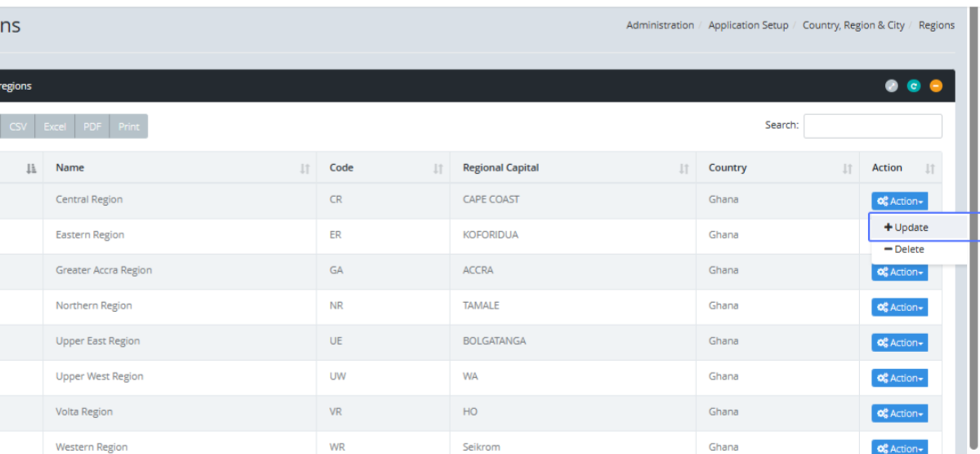Screen dimensions: 980x454
Task: Click the orange collapse panel icon
Action: 936,86
